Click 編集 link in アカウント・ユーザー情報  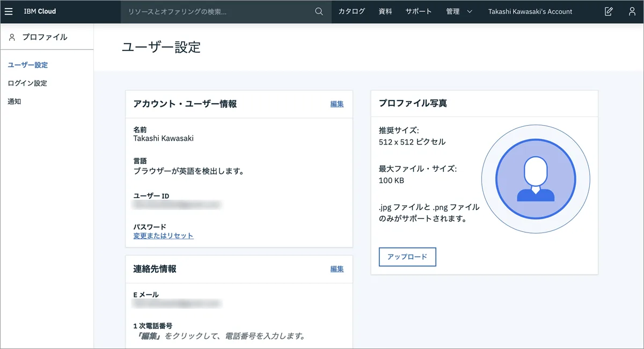(x=337, y=104)
